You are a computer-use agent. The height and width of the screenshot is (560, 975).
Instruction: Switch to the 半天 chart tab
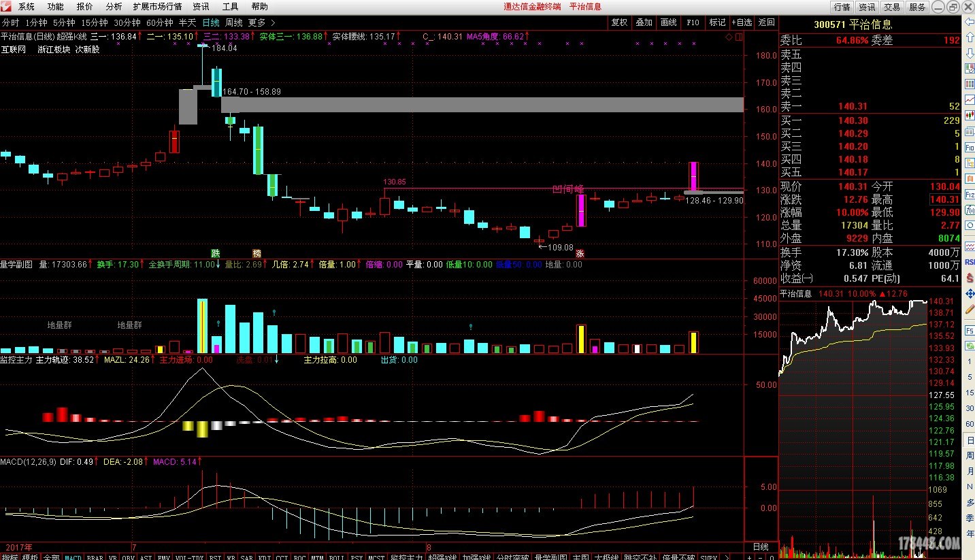(x=187, y=22)
